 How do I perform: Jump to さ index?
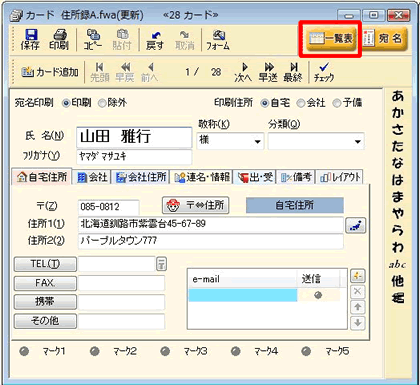(x=397, y=130)
